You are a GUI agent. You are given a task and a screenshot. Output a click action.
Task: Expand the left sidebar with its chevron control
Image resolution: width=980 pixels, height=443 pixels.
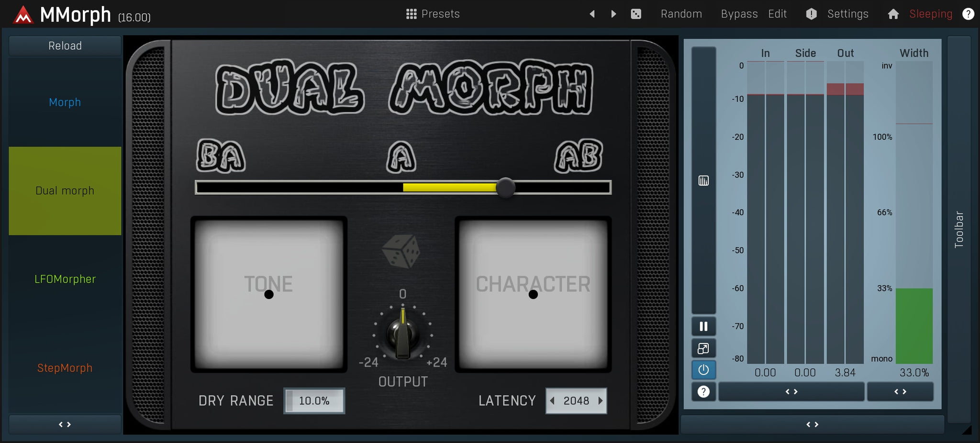point(65,424)
